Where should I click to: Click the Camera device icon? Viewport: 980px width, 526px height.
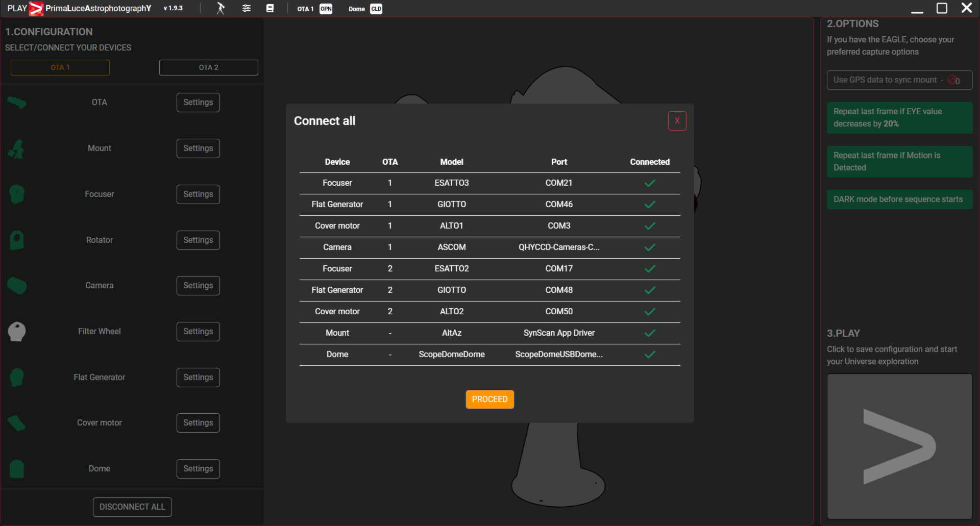point(17,286)
